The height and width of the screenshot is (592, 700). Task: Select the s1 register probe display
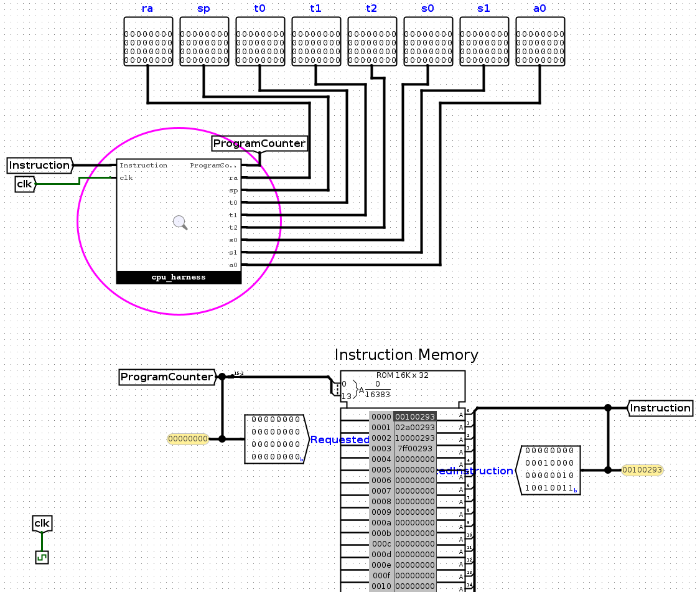coord(483,42)
